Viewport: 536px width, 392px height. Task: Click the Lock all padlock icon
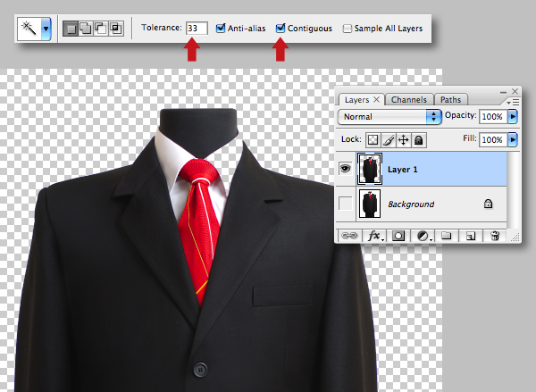coord(419,140)
